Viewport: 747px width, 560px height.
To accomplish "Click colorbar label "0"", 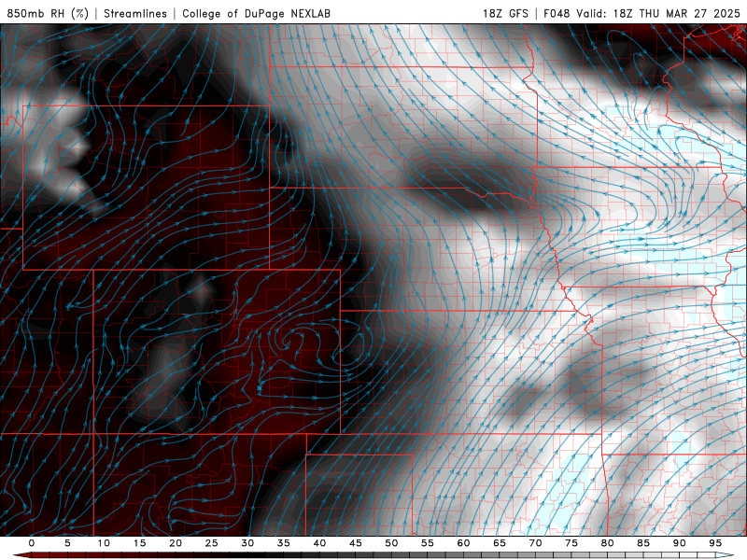I will pos(32,543).
